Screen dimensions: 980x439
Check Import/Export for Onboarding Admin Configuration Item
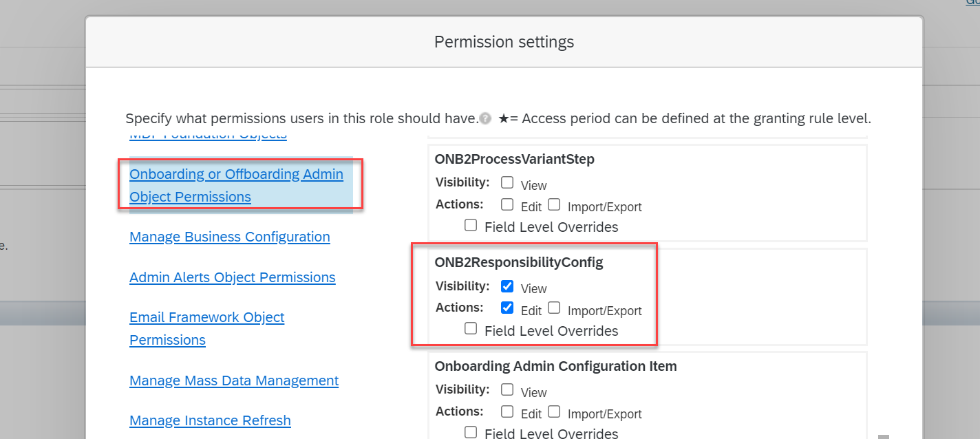(x=554, y=411)
